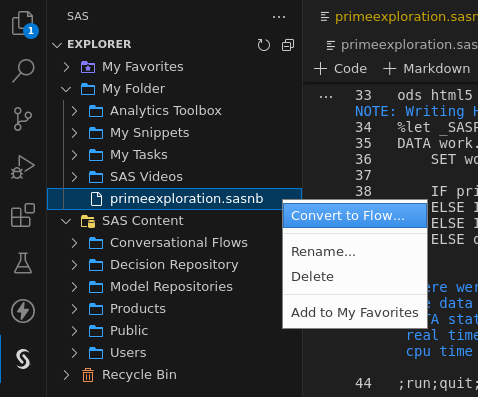Click the editor tab file icon
This screenshot has width=478, height=397.
click(324, 17)
